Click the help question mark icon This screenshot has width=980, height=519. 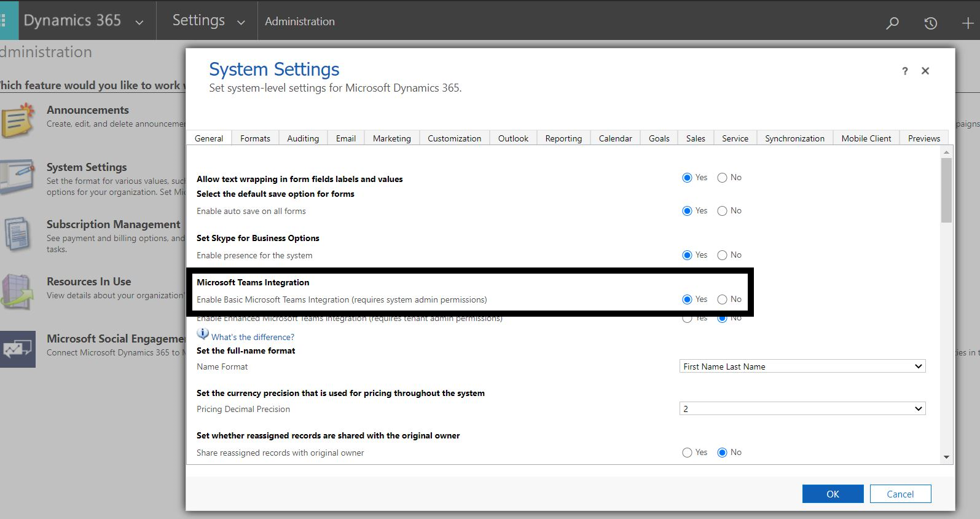click(x=904, y=71)
